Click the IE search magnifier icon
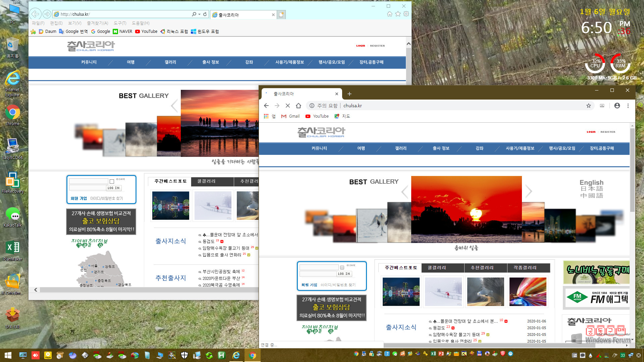Screen dimensions: 644x362 pos(194,14)
